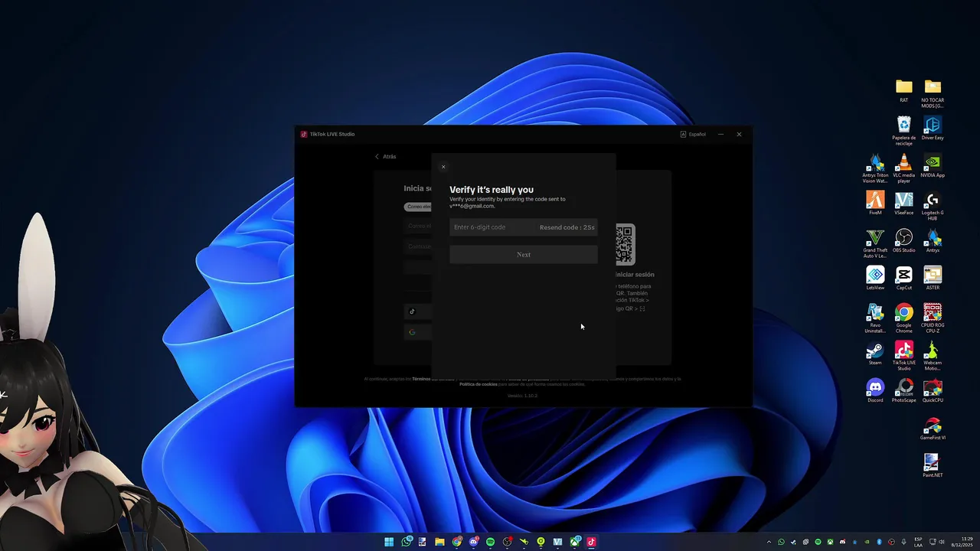Select the PhotoScape desktop shortcut
This screenshot has height=551, width=980.
pyautogui.click(x=904, y=391)
